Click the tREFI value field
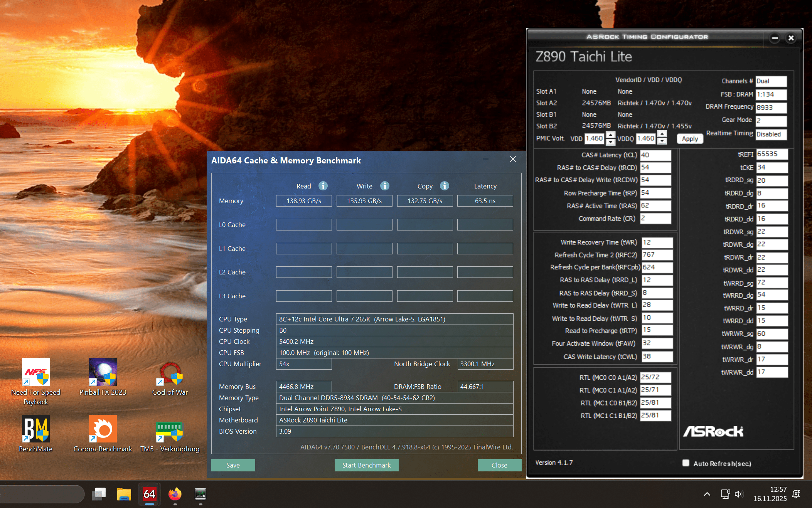Viewport: 812px width, 508px height. [x=771, y=154]
